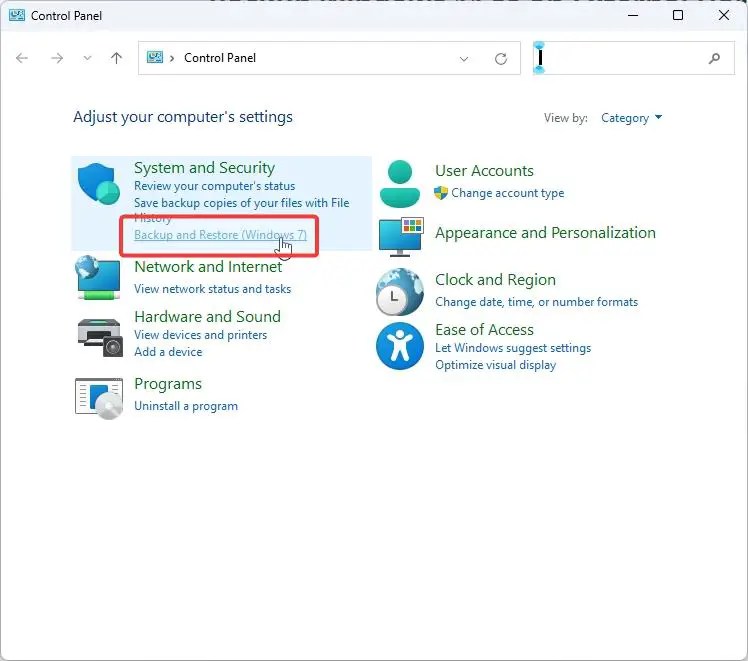Select Optimize visual display
Image resolution: width=748 pixels, height=661 pixels.
[x=495, y=365]
